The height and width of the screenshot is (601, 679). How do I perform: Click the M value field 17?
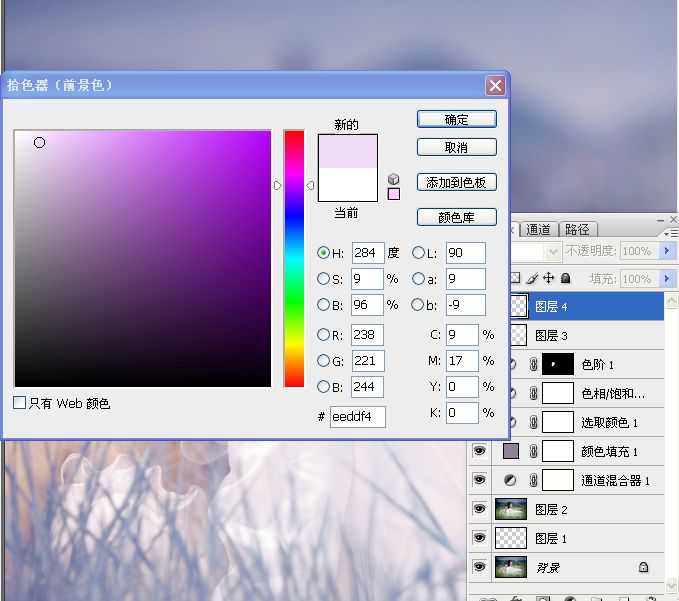(x=462, y=361)
